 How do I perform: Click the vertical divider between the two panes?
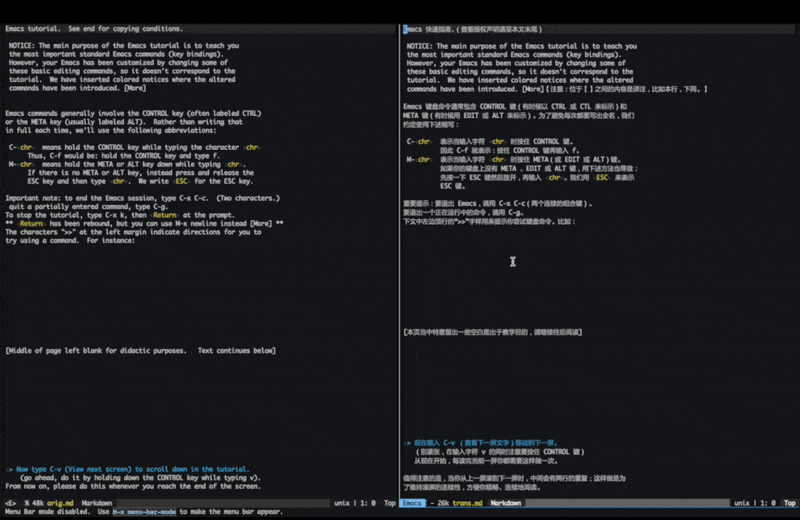[399, 260]
